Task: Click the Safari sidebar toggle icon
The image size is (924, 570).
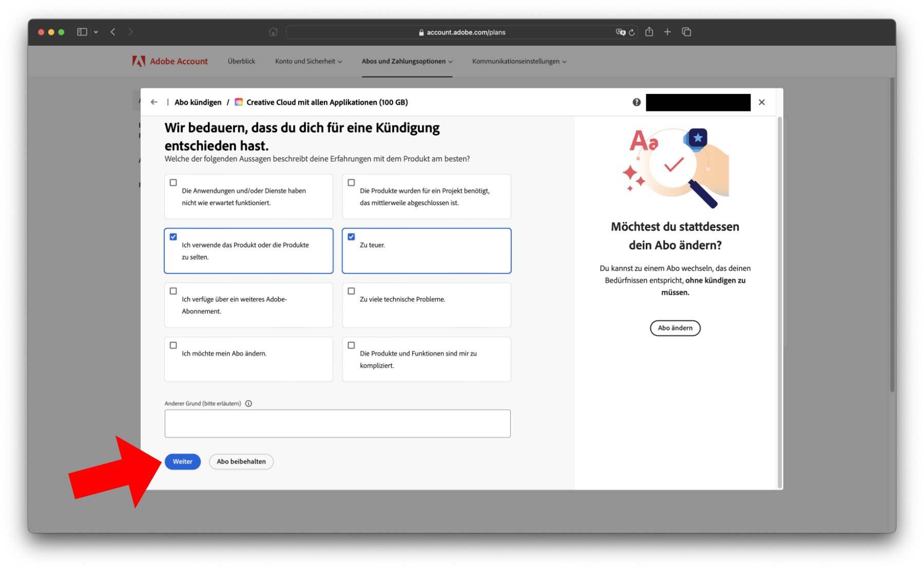Action: coord(82,32)
